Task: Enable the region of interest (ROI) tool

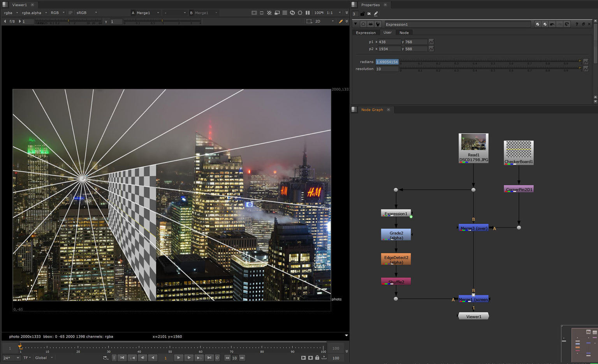Action: pos(300,12)
